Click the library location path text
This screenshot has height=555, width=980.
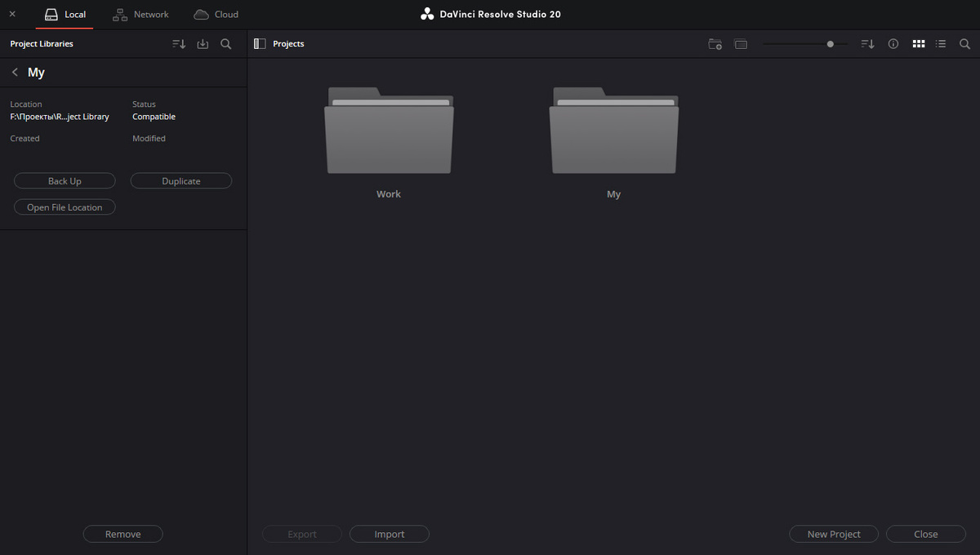coord(60,117)
